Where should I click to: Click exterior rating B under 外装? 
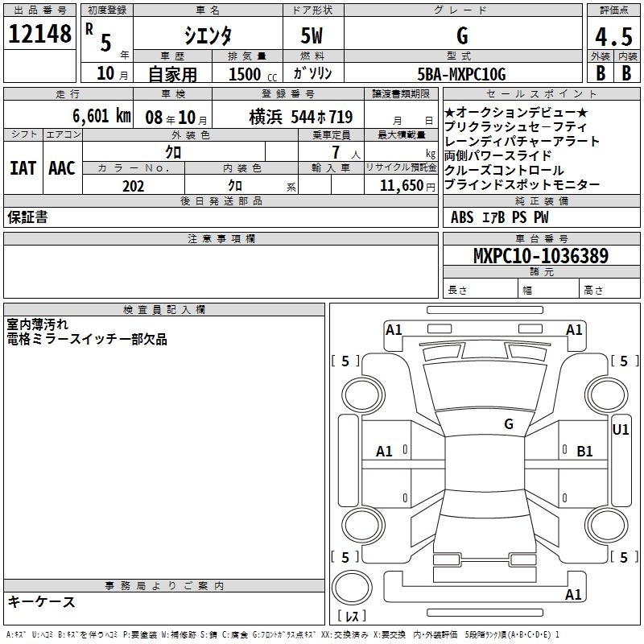tap(601, 73)
